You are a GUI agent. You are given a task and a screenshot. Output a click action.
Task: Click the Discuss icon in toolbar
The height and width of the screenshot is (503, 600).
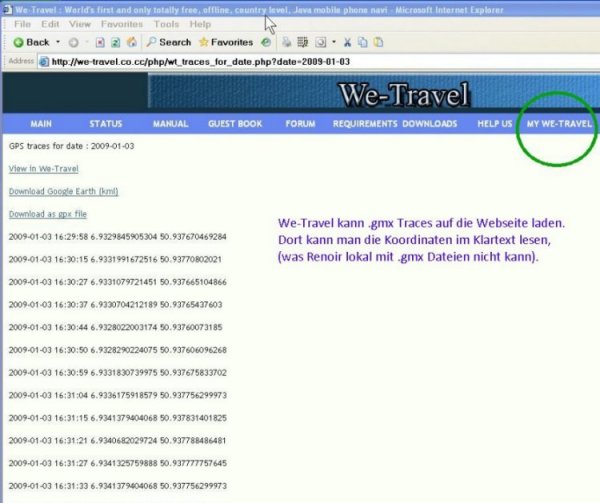(321, 42)
